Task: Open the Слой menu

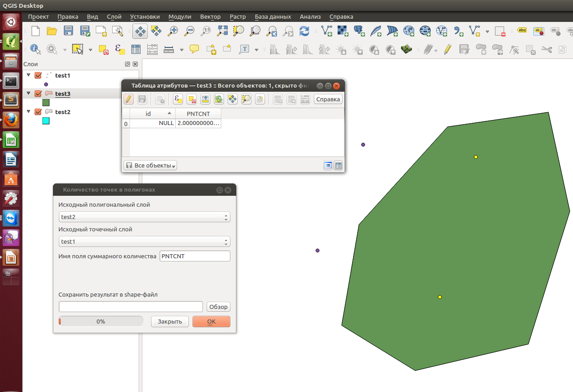Action: 114,17
